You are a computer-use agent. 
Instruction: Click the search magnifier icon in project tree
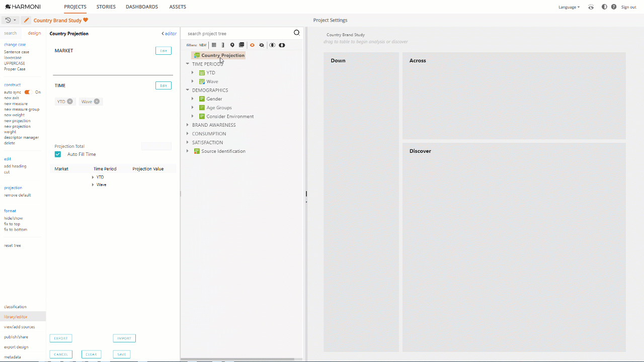[296, 33]
